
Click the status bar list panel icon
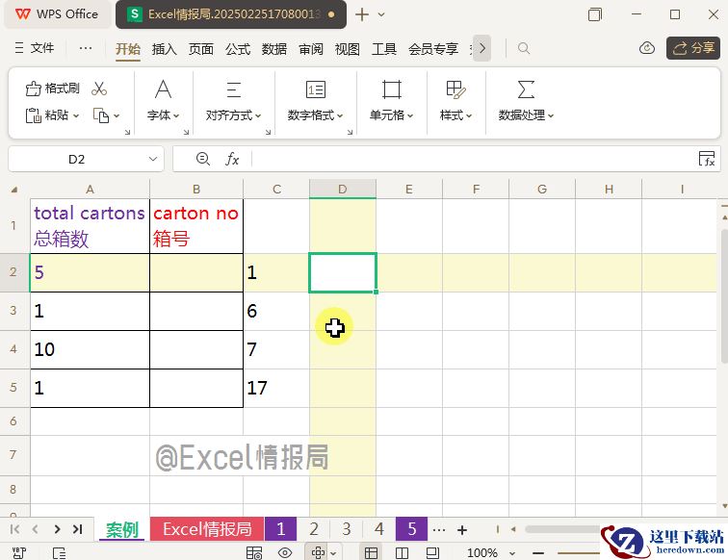(x=60, y=553)
